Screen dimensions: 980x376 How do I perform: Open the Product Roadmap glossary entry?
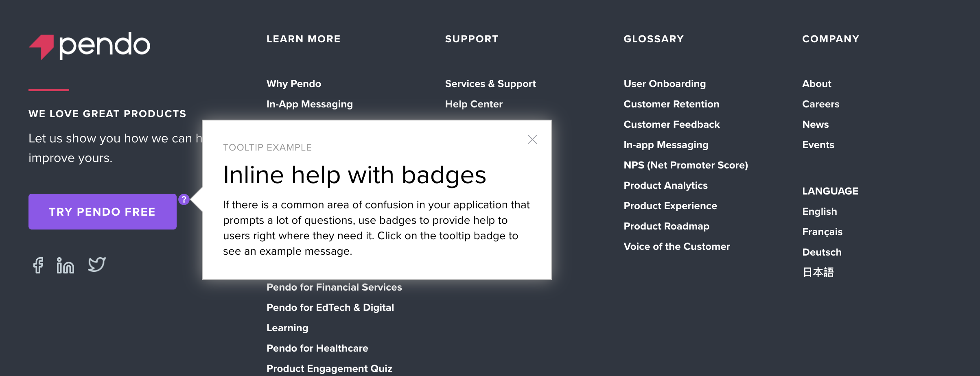666,226
